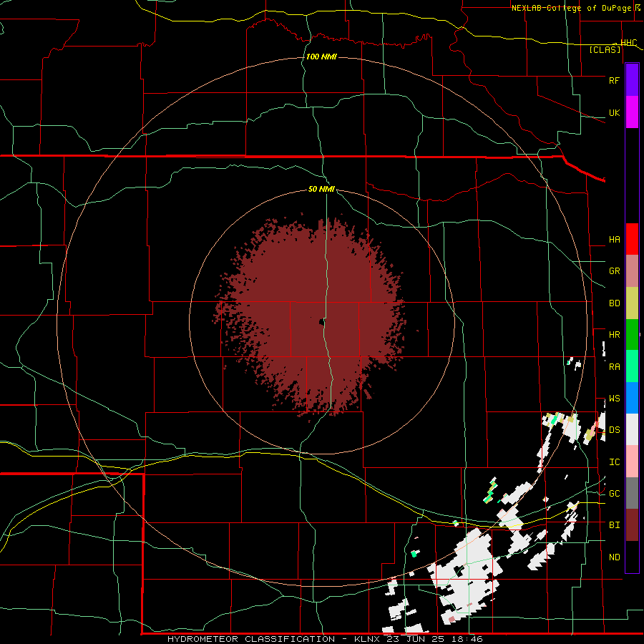Click the 'RA' legend label text
This screenshot has height=644, width=644.
614,367
